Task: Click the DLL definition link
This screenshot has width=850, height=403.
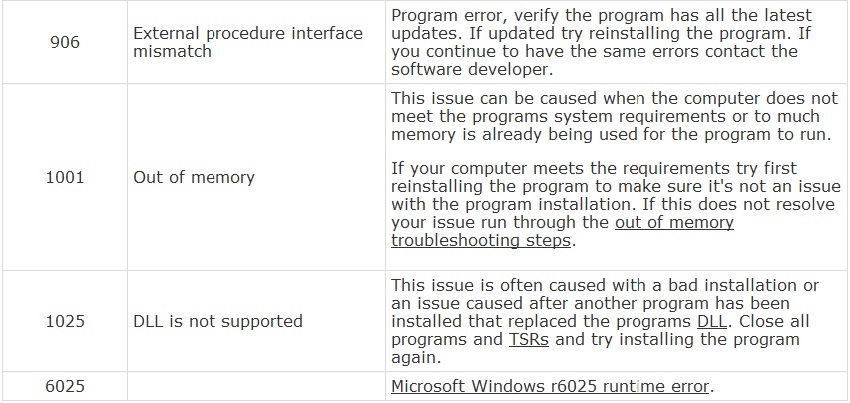Action: click(712, 321)
